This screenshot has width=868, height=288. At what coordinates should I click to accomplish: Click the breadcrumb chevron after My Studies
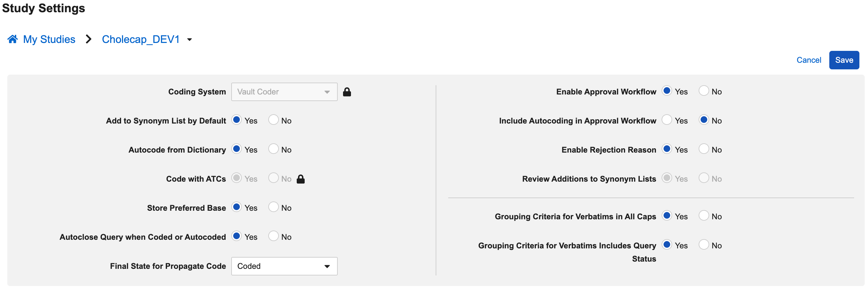89,39
